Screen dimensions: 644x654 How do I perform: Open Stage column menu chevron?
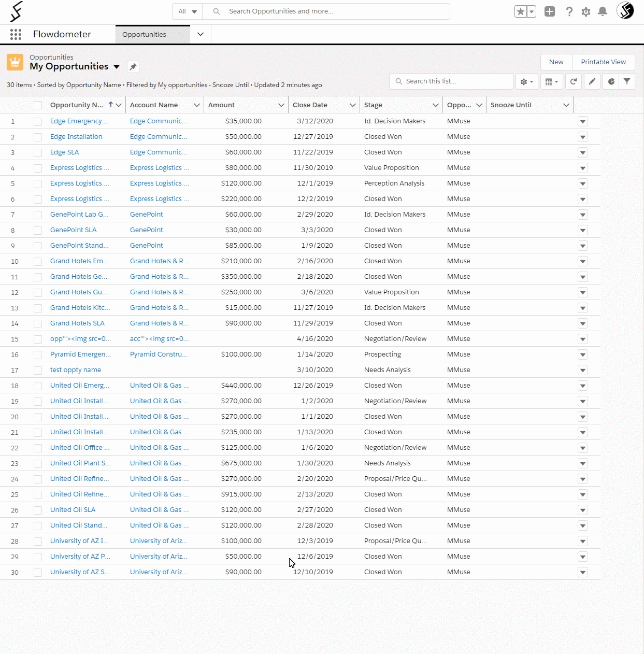(436, 105)
